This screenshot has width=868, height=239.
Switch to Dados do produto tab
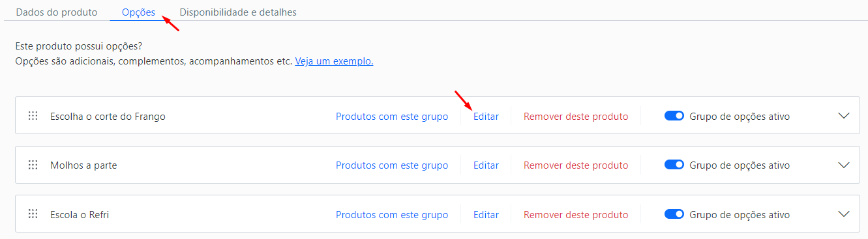[x=57, y=12]
